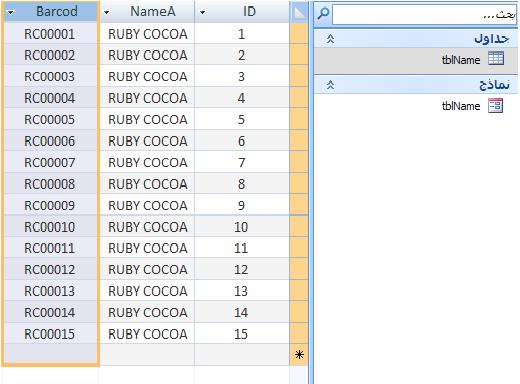
Task: Open ID column filter dropdown arrow
Action: point(202,13)
